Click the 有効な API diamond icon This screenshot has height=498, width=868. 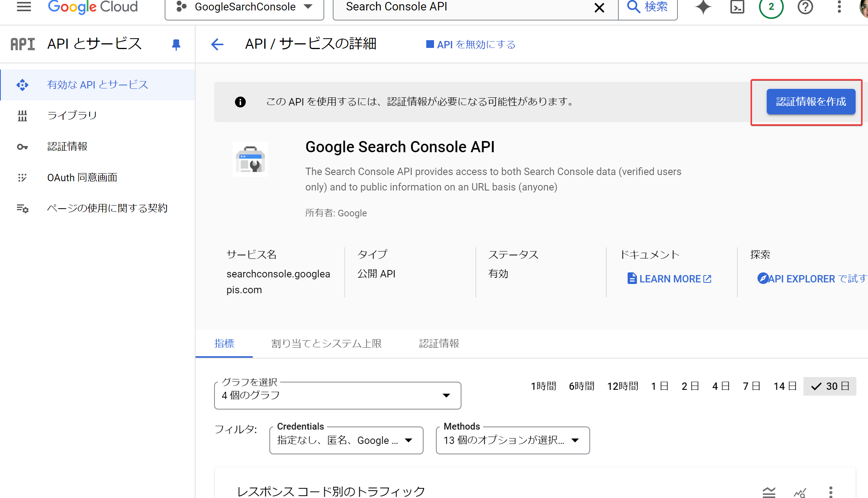(22, 85)
